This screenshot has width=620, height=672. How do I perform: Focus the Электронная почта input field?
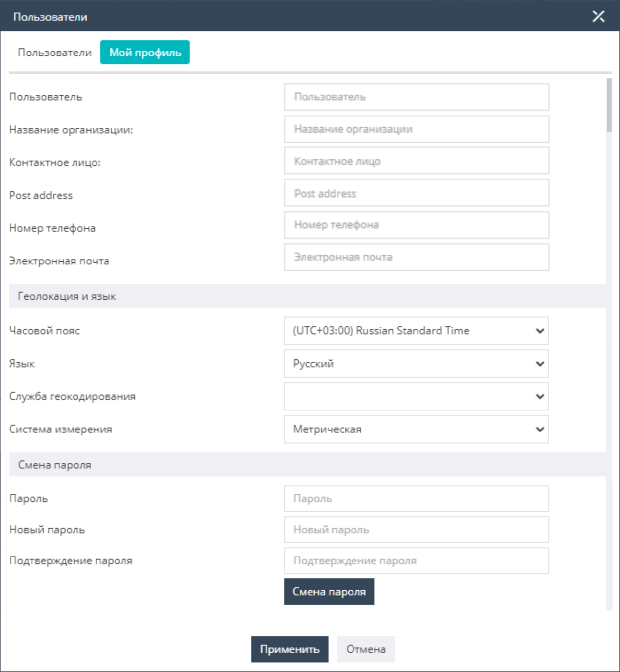click(417, 257)
